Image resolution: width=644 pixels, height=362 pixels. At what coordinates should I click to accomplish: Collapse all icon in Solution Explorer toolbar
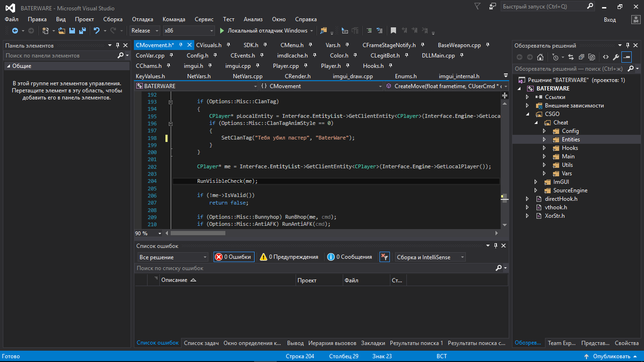(x=581, y=57)
